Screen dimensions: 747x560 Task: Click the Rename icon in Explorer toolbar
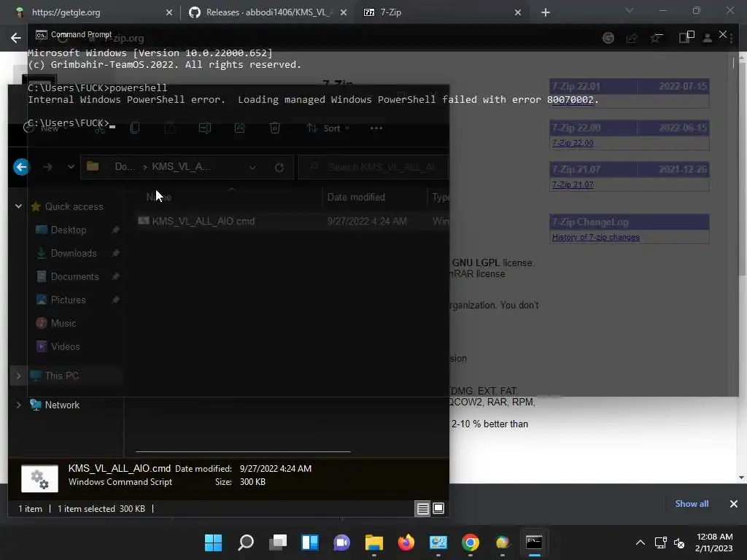(x=205, y=128)
